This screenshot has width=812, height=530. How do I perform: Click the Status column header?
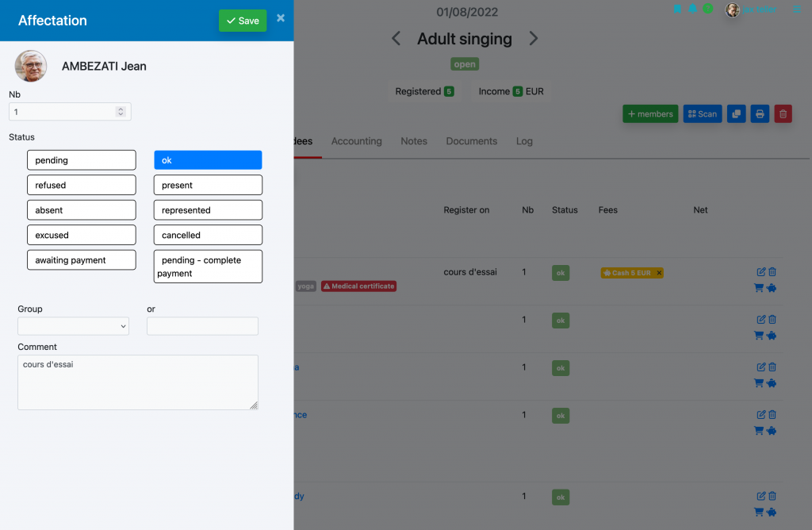point(565,209)
